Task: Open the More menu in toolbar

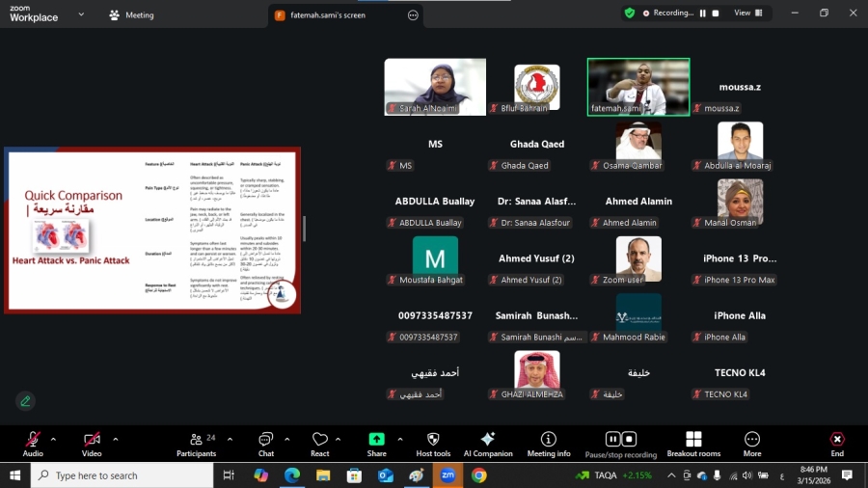Action: [x=752, y=440]
